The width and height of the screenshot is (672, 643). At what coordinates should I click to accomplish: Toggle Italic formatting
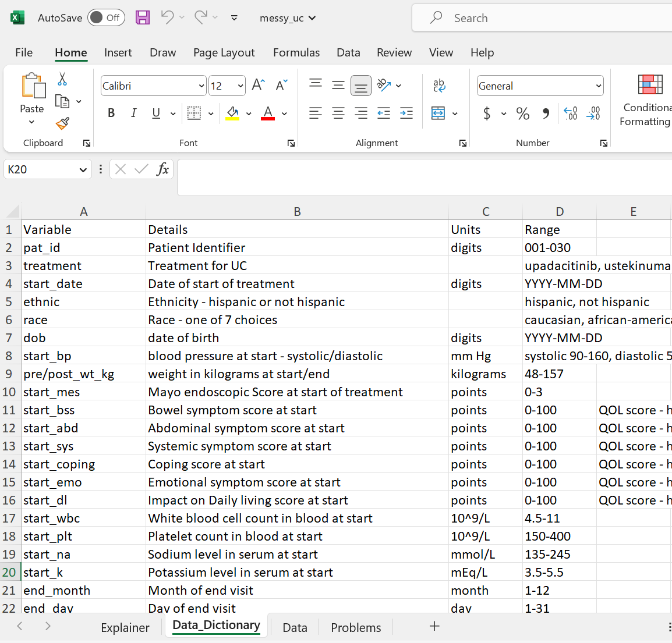click(133, 113)
